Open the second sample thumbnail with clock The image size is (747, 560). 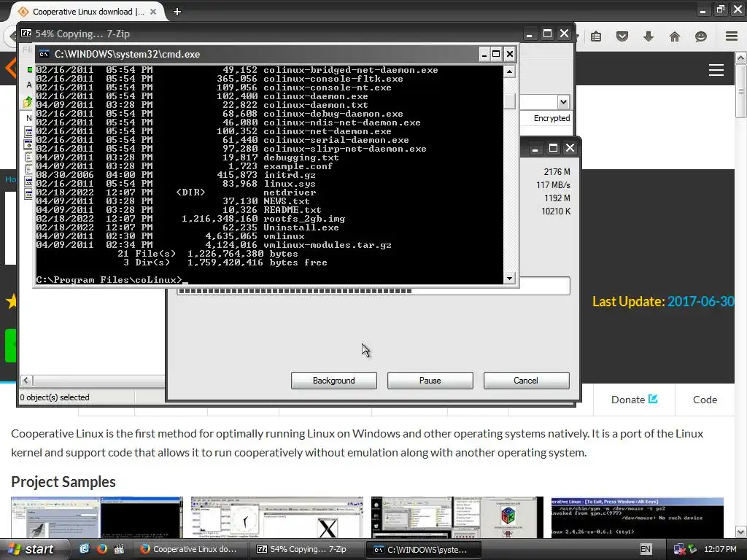(x=276, y=518)
